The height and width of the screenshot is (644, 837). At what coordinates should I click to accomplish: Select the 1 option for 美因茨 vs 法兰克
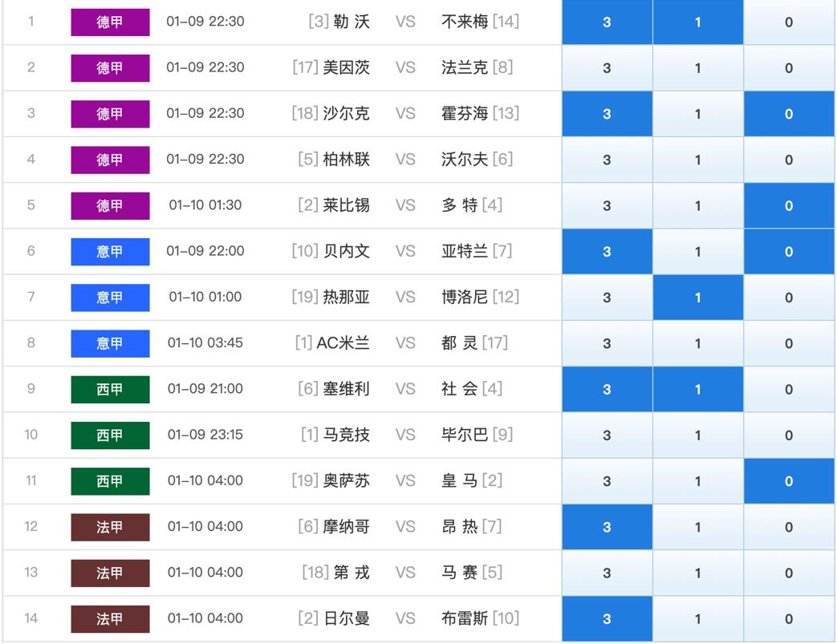pos(697,67)
